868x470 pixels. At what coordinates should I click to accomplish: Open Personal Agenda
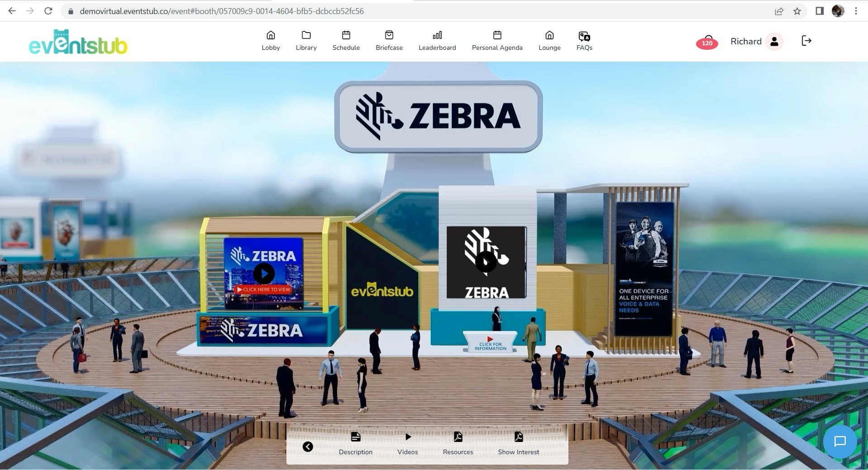click(497, 41)
